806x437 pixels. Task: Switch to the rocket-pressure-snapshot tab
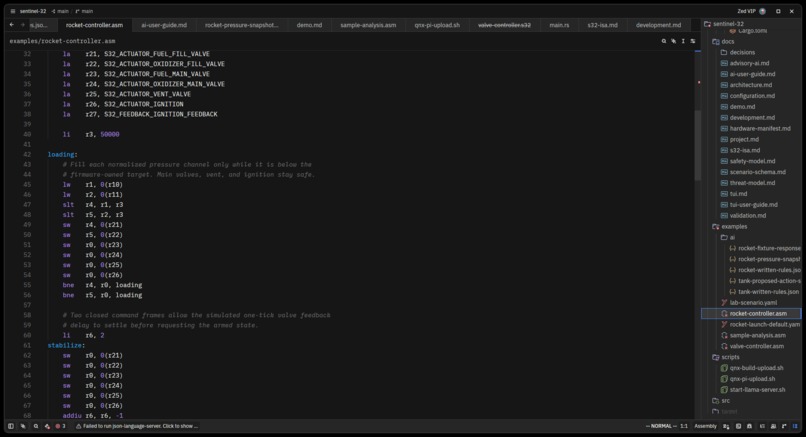coord(242,25)
